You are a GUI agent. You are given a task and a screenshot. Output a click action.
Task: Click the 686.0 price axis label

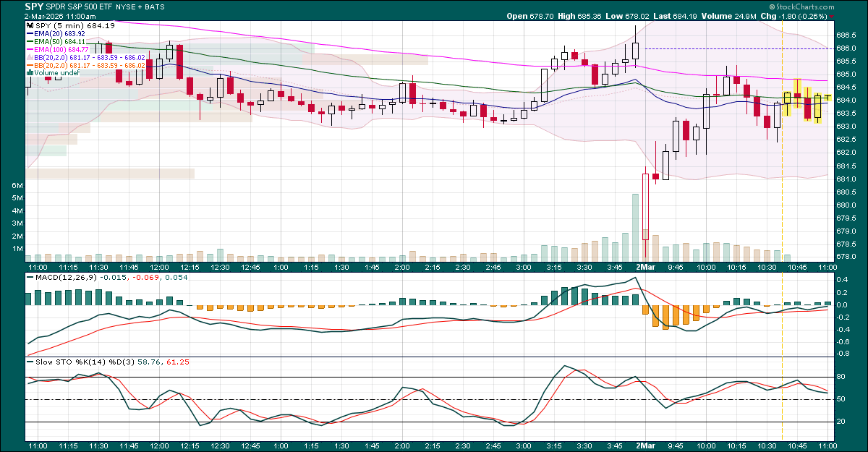[x=847, y=48]
